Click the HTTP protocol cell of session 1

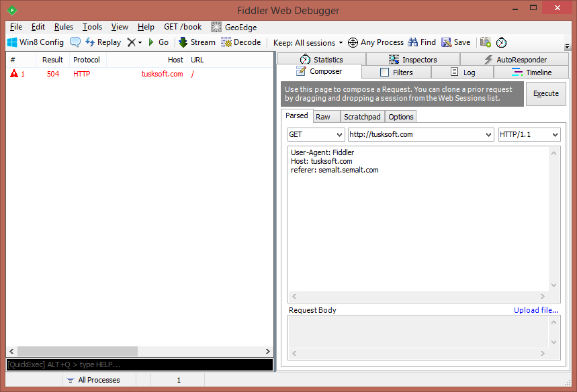click(82, 74)
